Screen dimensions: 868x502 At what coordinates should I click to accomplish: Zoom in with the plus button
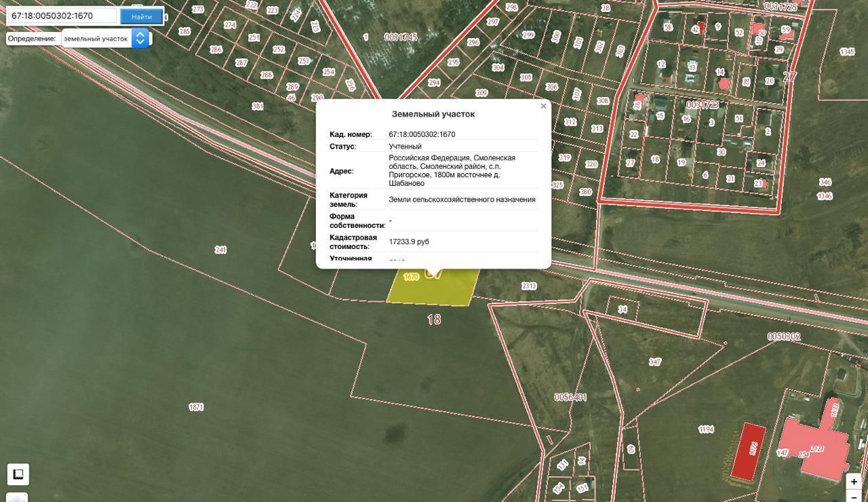tap(854, 482)
